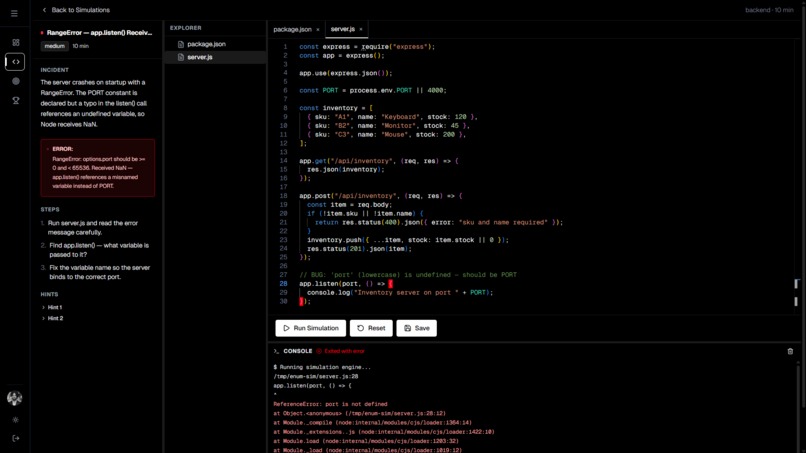The image size is (806, 453).
Task: Click the red ERROR box
Action: 98,168
